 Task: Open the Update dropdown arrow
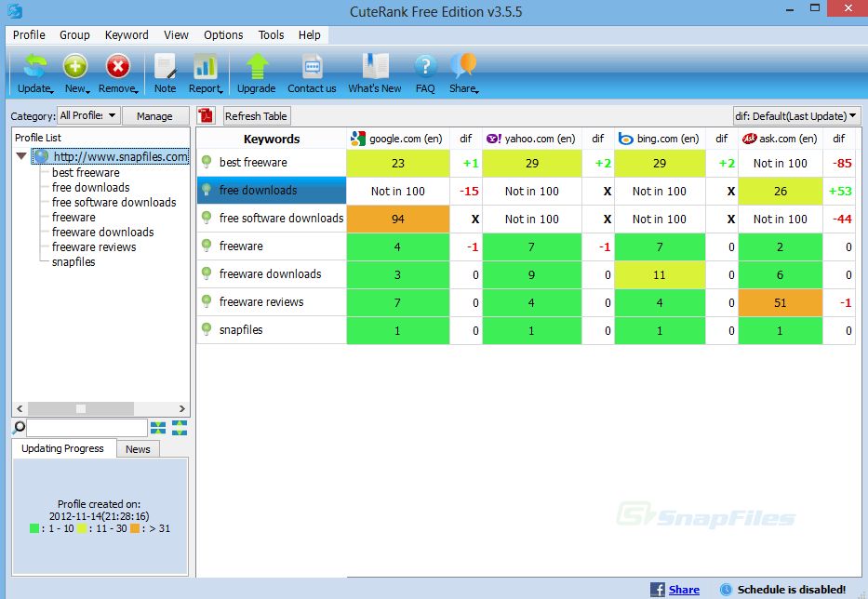[x=51, y=91]
